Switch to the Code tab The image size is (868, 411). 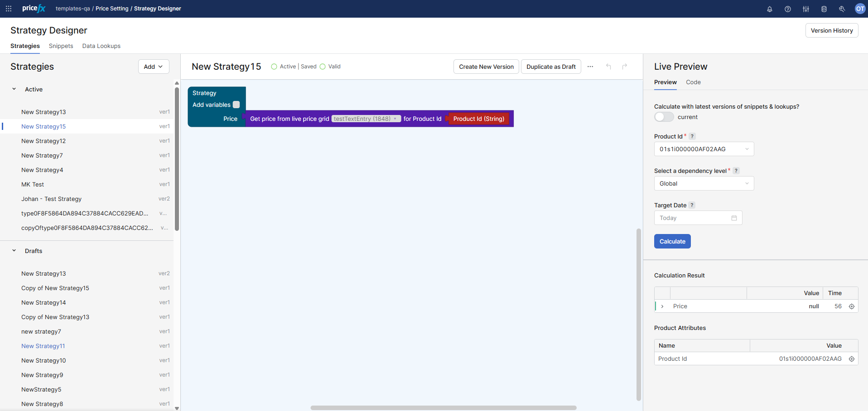693,82
